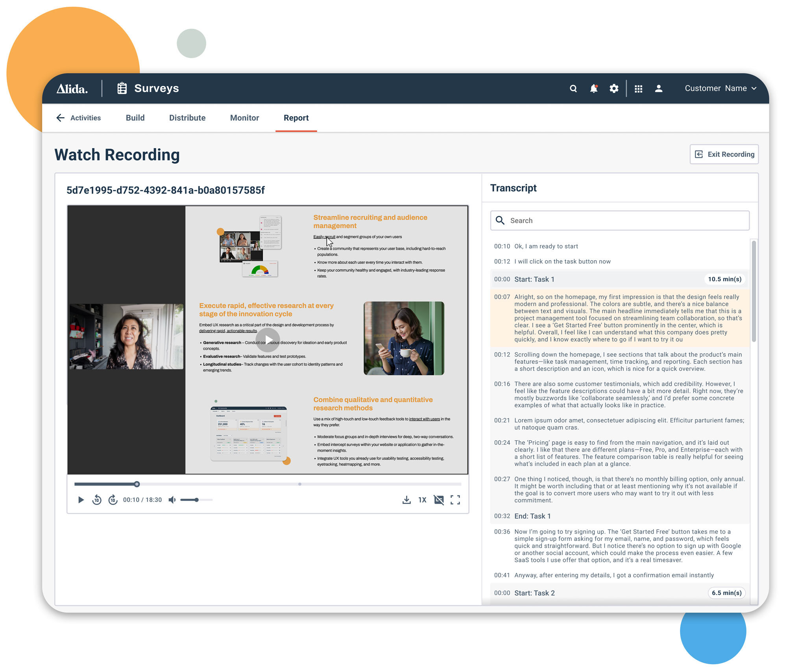Open the notifications bell
The height and width of the screenshot is (672, 787).
pyautogui.click(x=593, y=88)
